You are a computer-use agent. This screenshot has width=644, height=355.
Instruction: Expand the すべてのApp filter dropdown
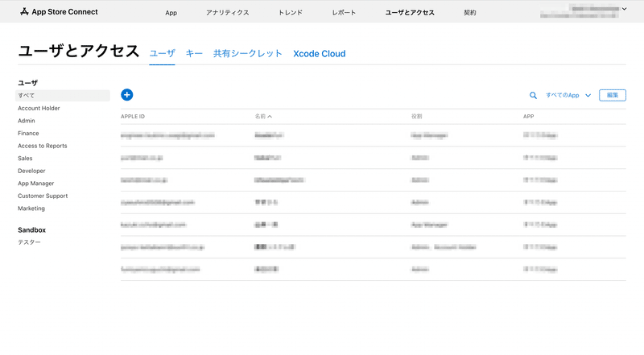[568, 95]
